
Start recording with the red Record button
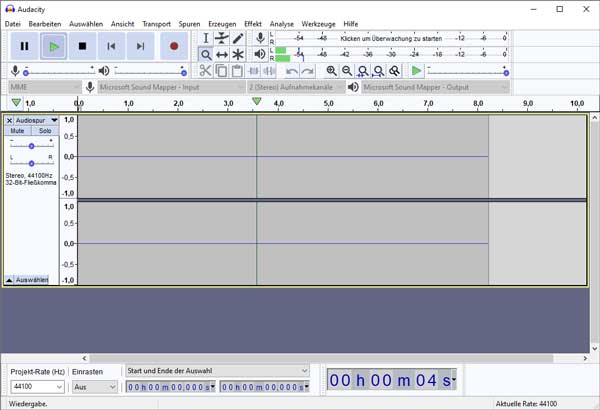[x=174, y=46]
